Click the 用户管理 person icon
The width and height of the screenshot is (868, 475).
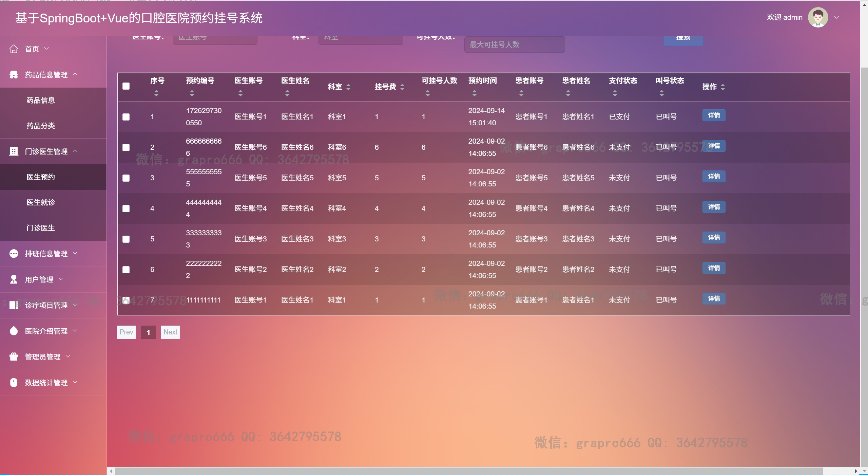coord(14,279)
